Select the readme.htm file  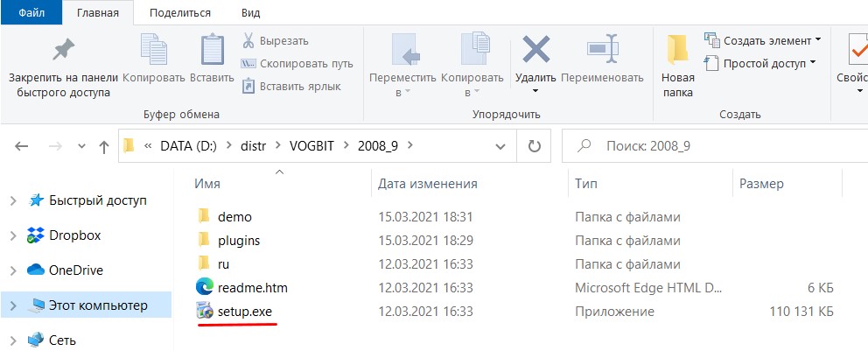pos(252,288)
